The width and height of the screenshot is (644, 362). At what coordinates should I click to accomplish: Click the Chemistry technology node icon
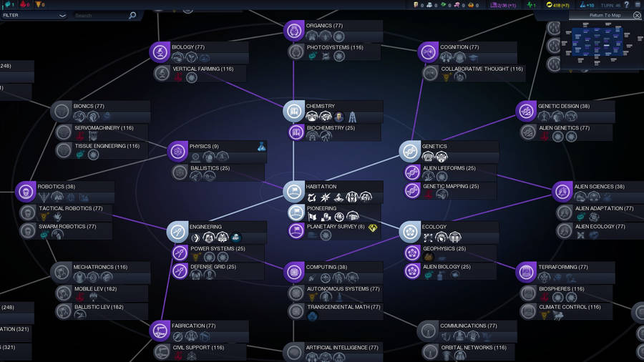pyautogui.click(x=294, y=111)
